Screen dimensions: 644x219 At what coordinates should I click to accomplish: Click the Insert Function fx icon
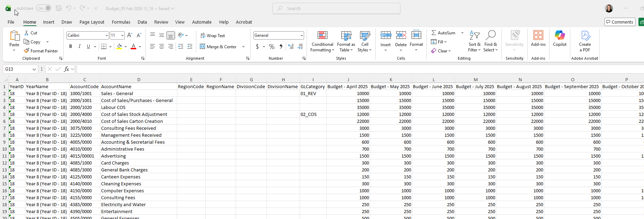[66, 69]
